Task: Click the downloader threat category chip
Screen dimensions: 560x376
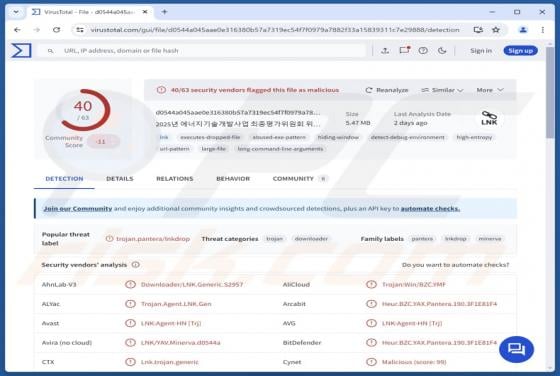Action: (x=311, y=239)
